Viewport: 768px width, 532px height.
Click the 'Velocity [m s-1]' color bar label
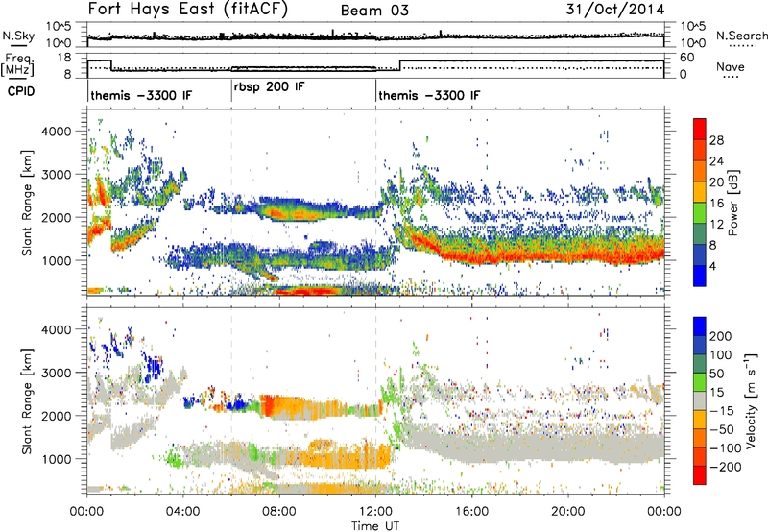(x=751, y=400)
